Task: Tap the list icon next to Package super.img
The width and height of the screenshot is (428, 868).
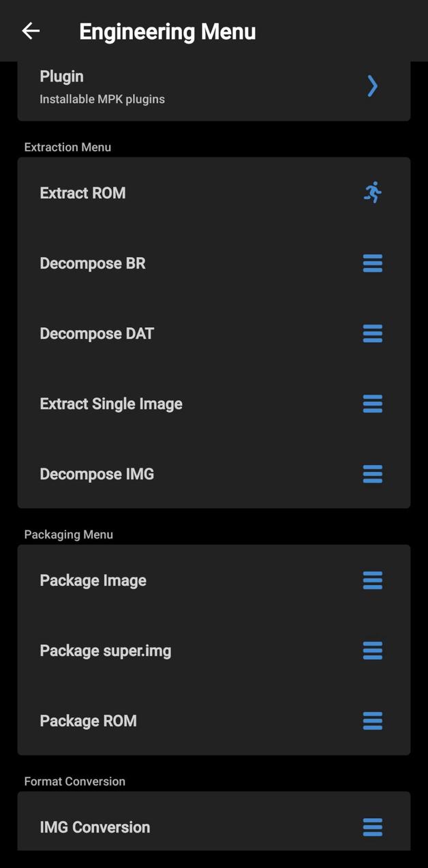Action: point(372,650)
